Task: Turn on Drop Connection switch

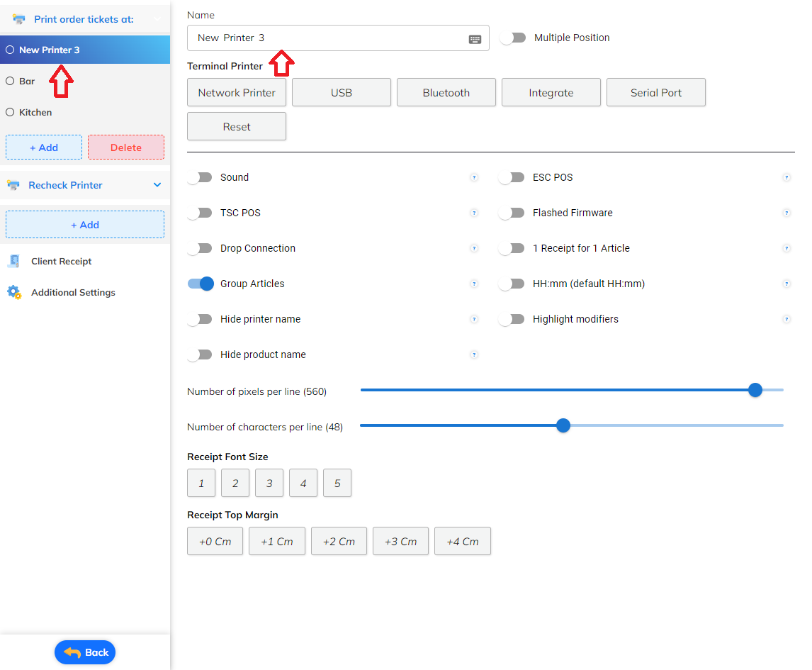Action: point(200,248)
